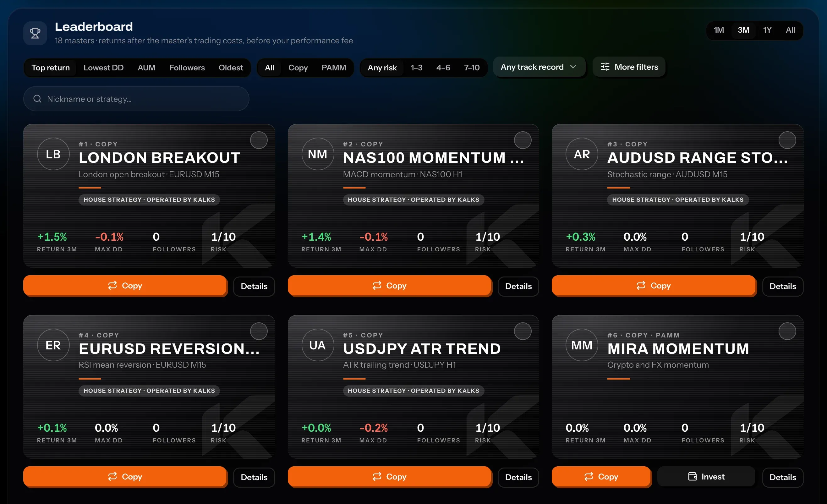Click the UA avatar of USDJPY ATR Trend
The height and width of the screenshot is (504, 827).
[x=317, y=345]
